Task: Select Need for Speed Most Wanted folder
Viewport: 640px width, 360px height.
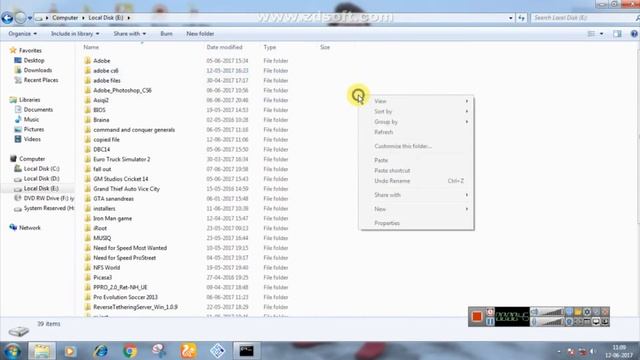Action: click(x=130, y=248)
